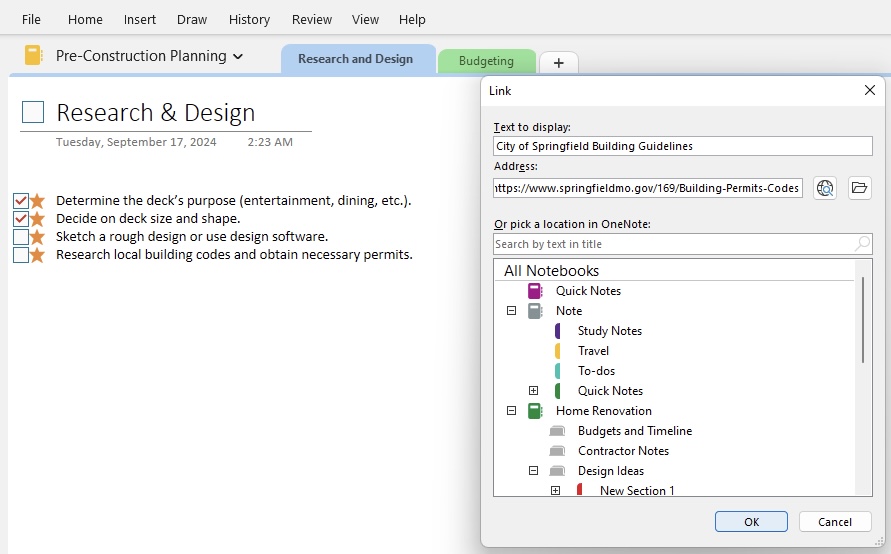Viewport: 891px width, 554px height.
Task: Open the Insert menu
Action: (140, 19)
